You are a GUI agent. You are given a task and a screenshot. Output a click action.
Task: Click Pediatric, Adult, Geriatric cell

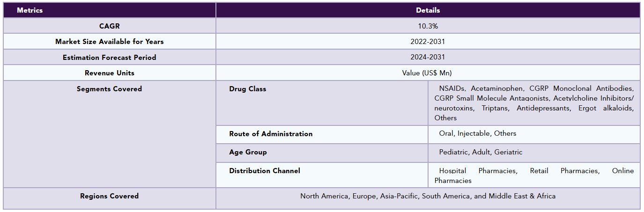(534, 153)
